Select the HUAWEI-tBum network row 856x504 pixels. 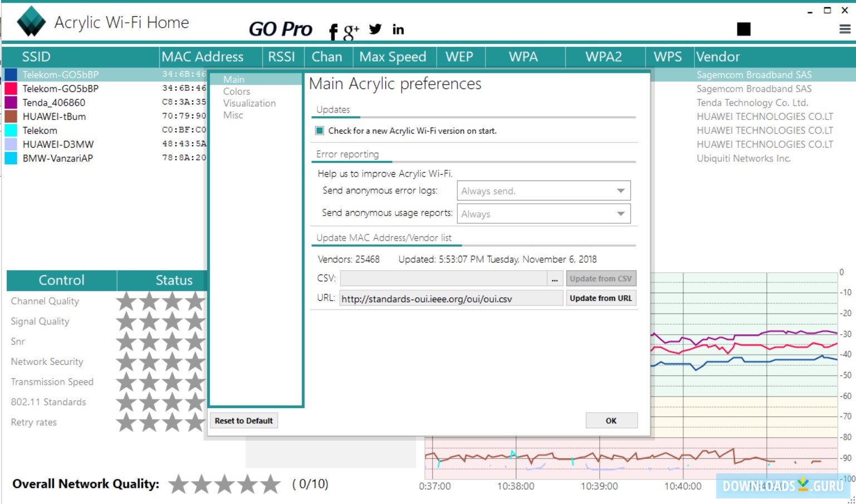tap(54, 116)
